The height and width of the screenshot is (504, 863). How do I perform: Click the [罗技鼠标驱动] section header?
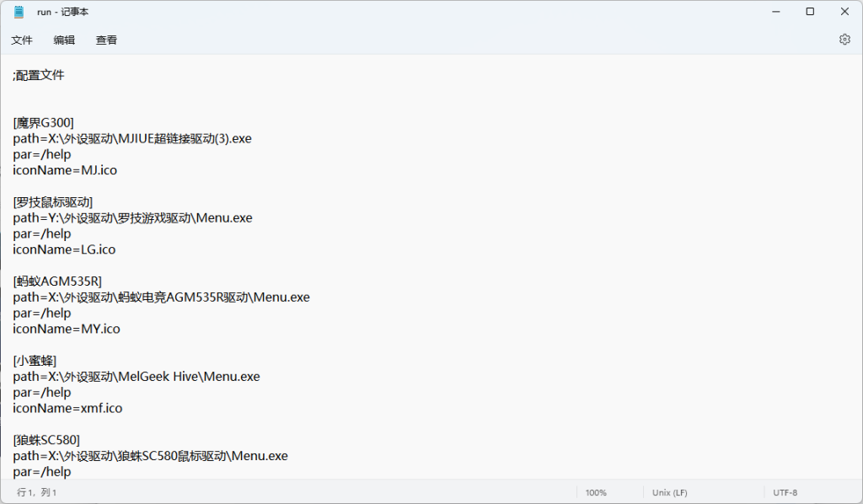53,202
